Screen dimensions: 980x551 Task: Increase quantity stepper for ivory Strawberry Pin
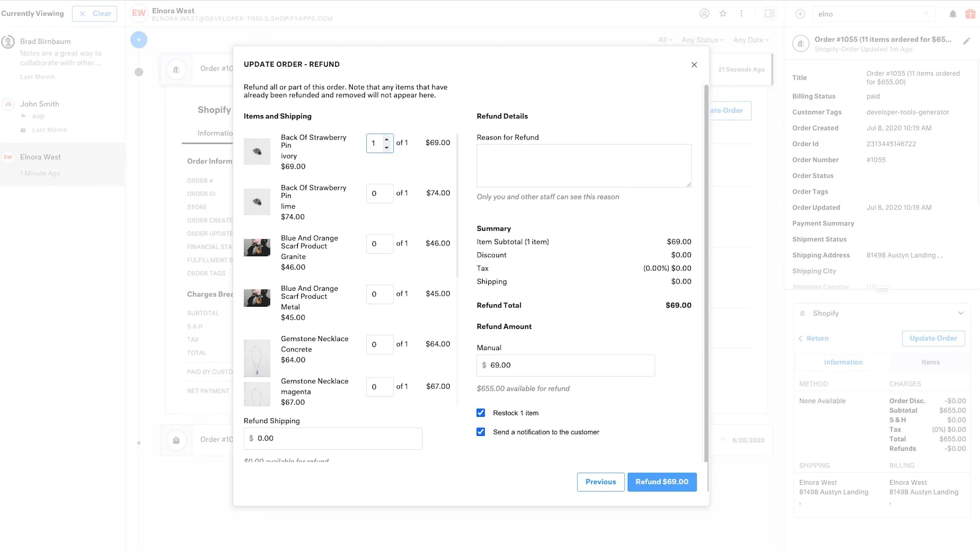[x=386, y=140]
